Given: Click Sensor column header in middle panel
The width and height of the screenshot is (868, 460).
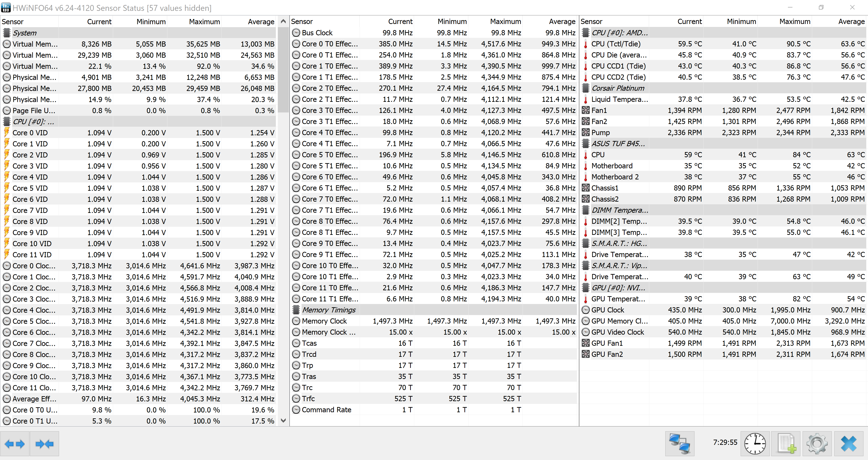Looking at the screenshot, I should coord(302,21).
